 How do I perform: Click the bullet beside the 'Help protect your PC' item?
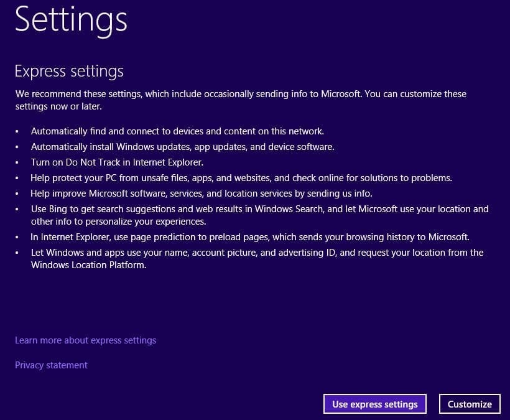click(17, 179)
